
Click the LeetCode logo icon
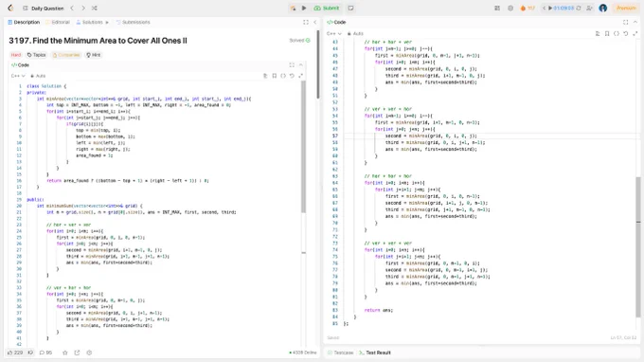point(10,8)
